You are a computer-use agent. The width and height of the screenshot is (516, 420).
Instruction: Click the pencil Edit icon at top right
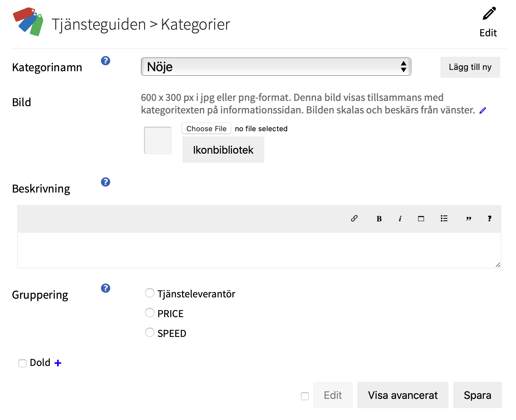coord(489,15)
